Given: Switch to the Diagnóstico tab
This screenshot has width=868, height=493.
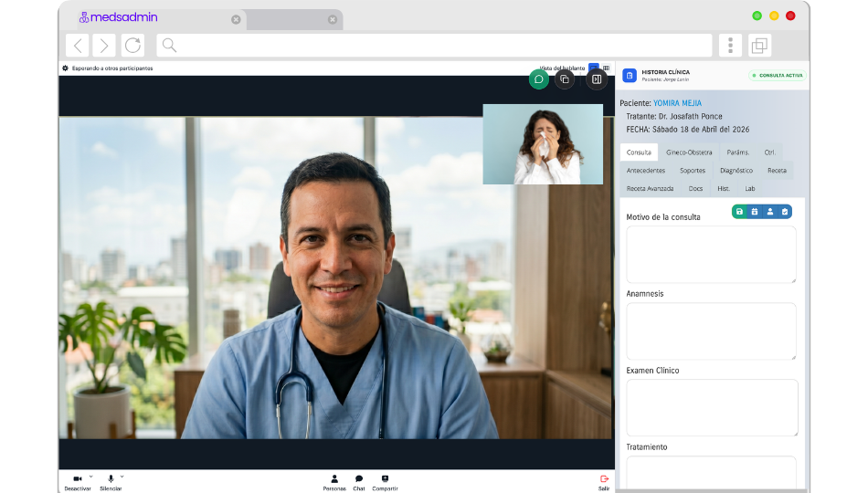Looking at the screenshot, I should 736,171.
